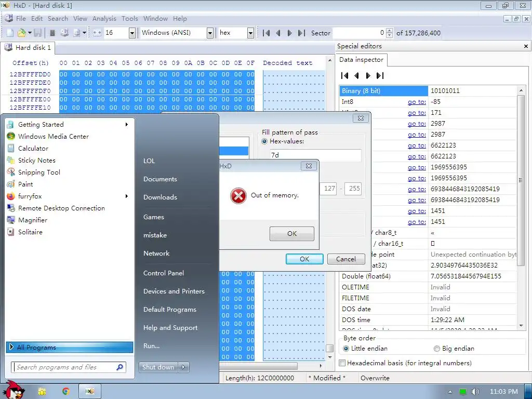
Task: Click Data inspector next-byte arrow
Action: tap(368, 75)
